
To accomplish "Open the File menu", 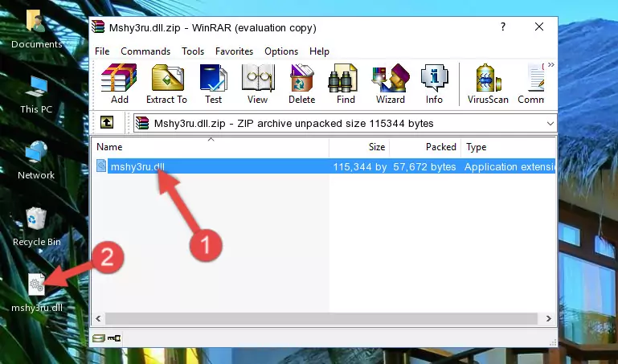I will click(x=102, y=51).
